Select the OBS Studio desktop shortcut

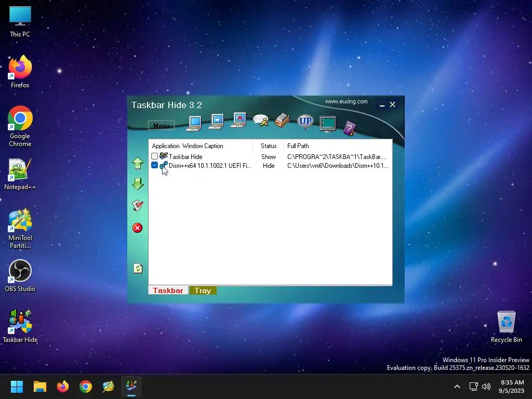click(x=20, y=275)
